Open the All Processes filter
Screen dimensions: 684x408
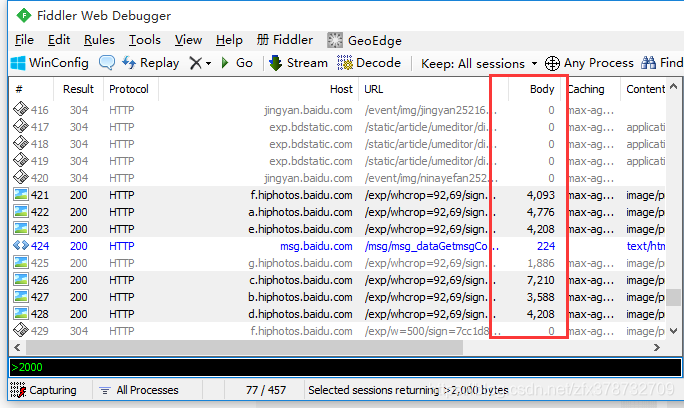click(139, 390)
